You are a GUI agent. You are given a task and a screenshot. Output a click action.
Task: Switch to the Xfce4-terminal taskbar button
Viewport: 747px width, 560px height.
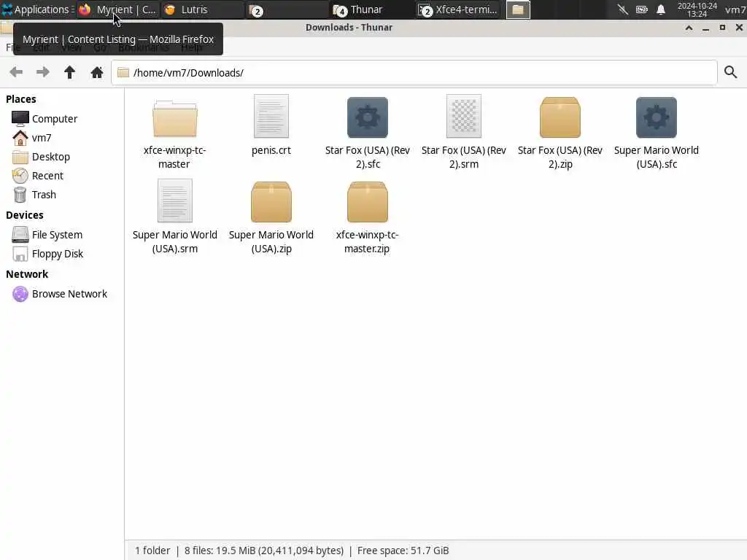pyautogui.click(x=457, y=9)
